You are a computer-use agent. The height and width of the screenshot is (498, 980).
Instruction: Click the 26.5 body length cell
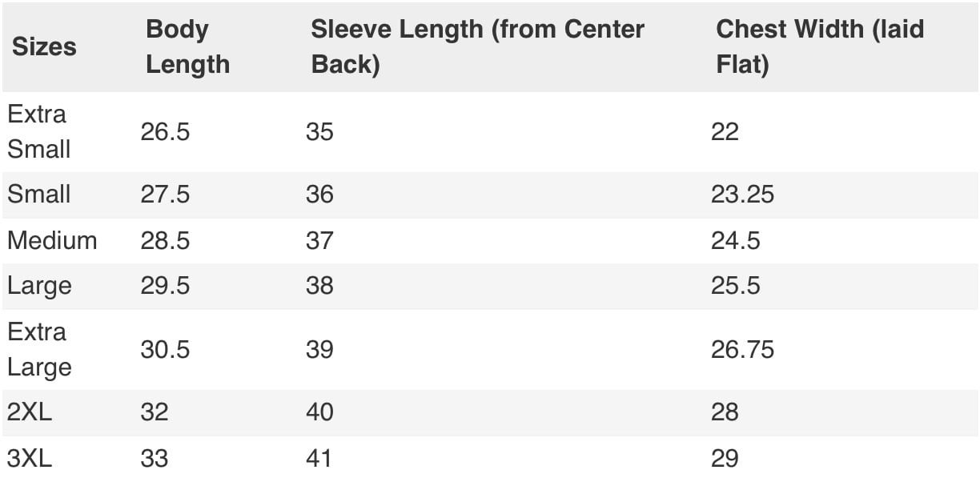tap(165, 131)
